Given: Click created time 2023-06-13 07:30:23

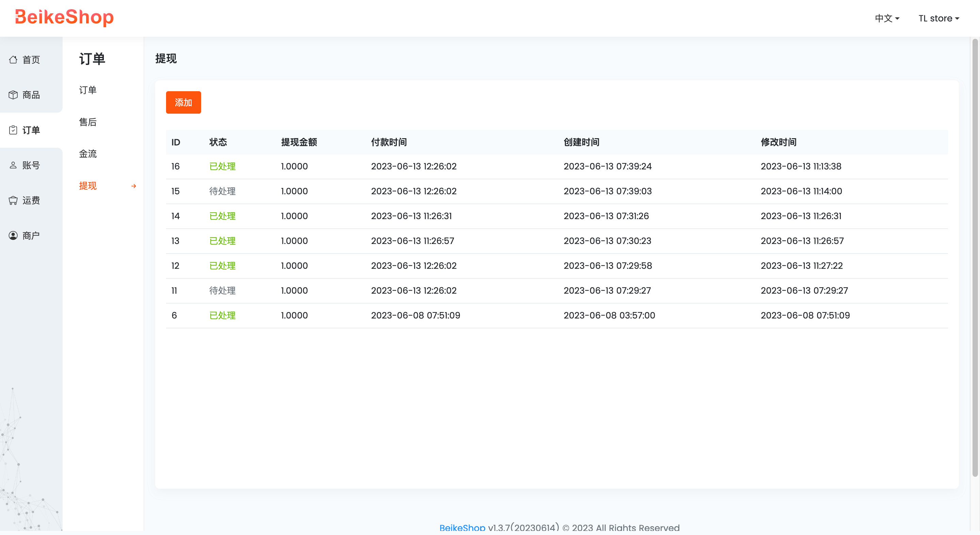Looking at the screenshot, I should 607,241.
